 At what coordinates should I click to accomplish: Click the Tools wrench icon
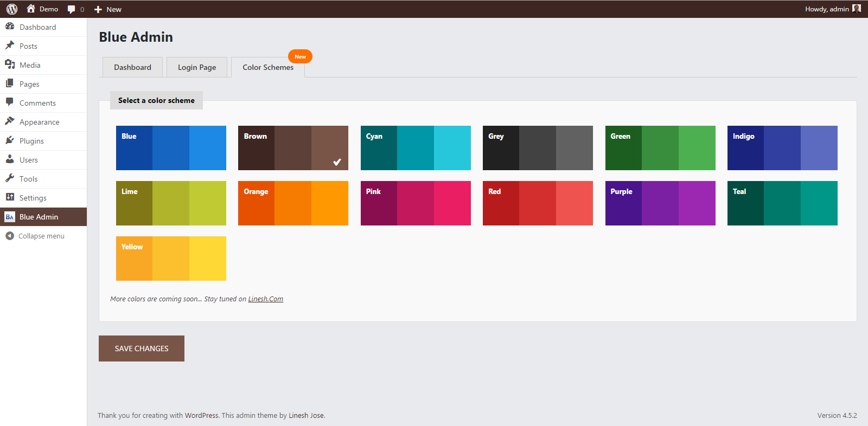(10, 178)
